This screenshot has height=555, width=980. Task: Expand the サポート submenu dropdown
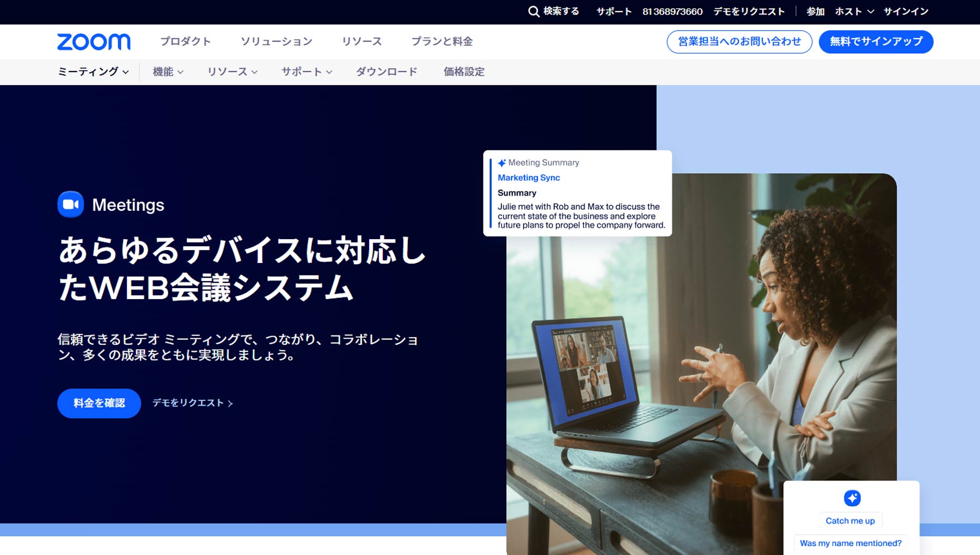(x=307, y=72)
